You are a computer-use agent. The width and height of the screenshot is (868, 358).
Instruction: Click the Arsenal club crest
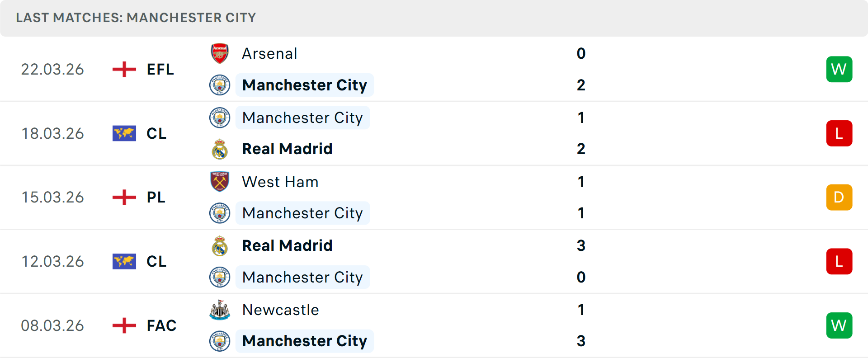[x=220, y=53]
